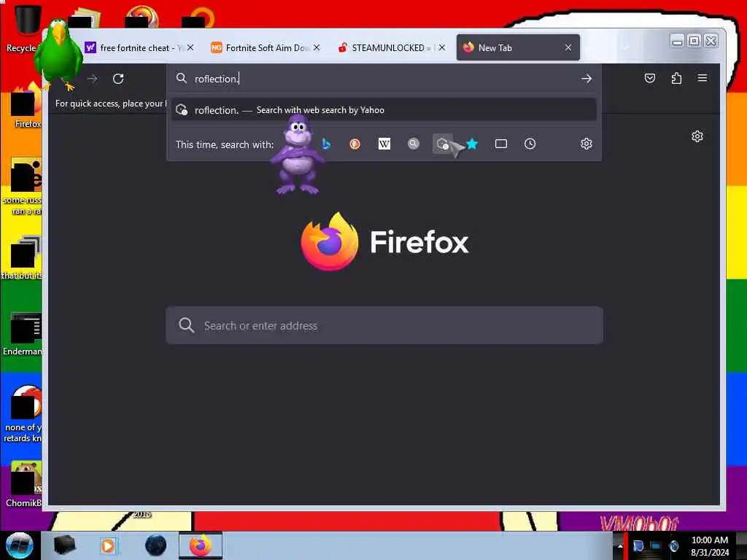Show hidden system tray icons
The height and width of the screenshot is (560, 747).
point(620,545)
